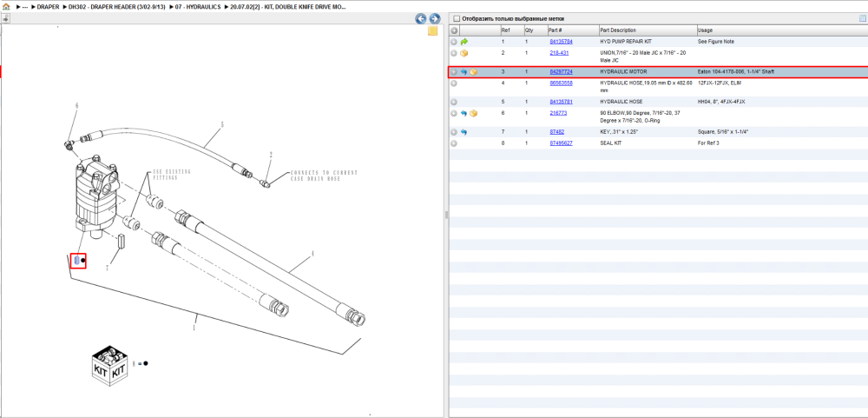
Task: Open part number 84135784 link
Action: coord(561,42)
